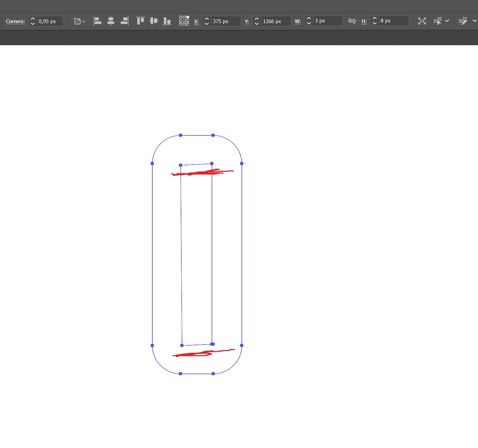Open the X label transform options
Image resolution: width=478 pixels, height=448 pixels.
pos(196,22)
